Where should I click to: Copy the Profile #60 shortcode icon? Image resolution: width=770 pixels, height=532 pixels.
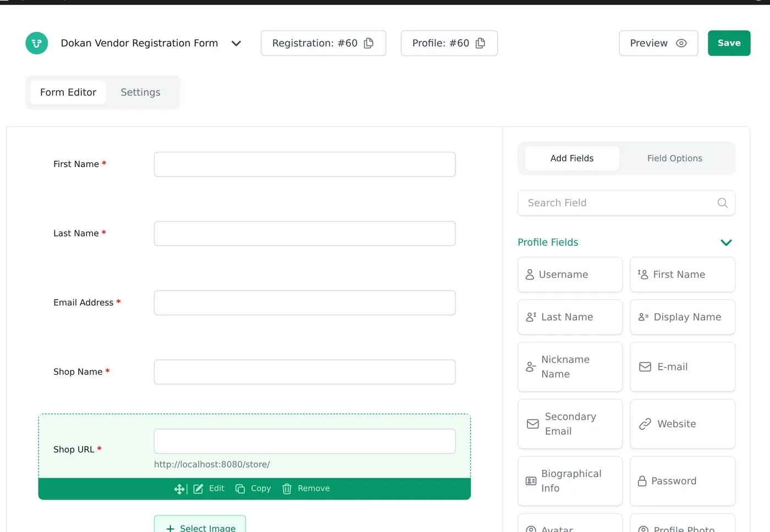pyautogui.click(x=481, y=43)
